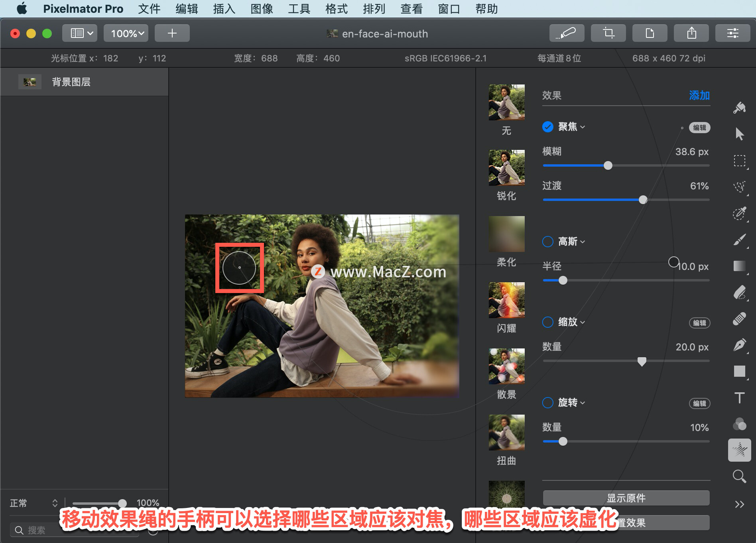Select the Pen tool
Screen dimensions: 756x543
[x=740, y=345]
